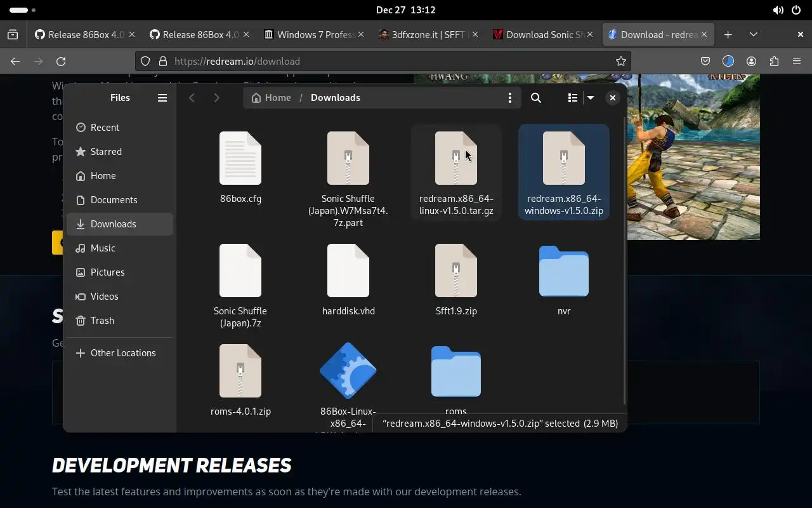Viewport: 812px width, 508px height.
Task: Open Starred in Files sidebar
Action: pos(120,152)
